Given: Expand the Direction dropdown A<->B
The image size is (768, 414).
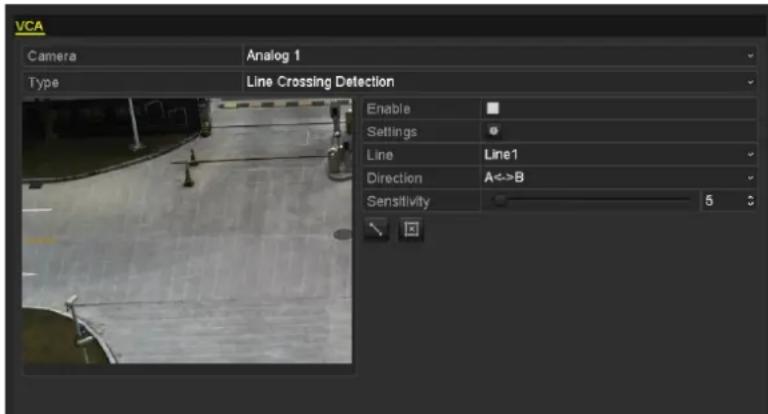Looking at the screenshot, I should point(619,178).
